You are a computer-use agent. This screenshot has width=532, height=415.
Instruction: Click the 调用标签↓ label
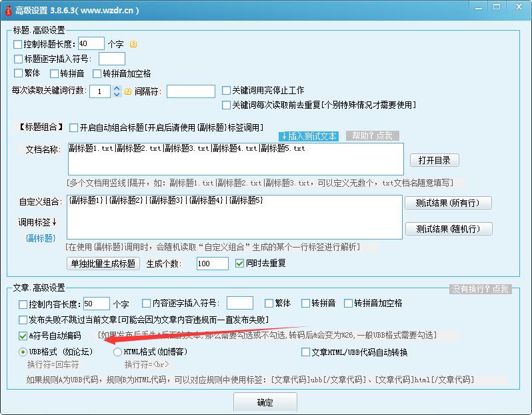click(x=37, y=222)
